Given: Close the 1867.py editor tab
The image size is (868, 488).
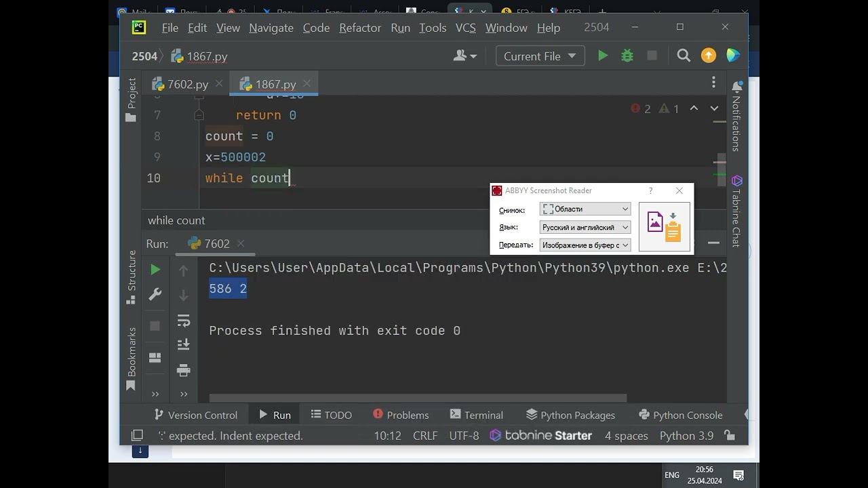Looking at the screenshot, I should click(307, 83).
